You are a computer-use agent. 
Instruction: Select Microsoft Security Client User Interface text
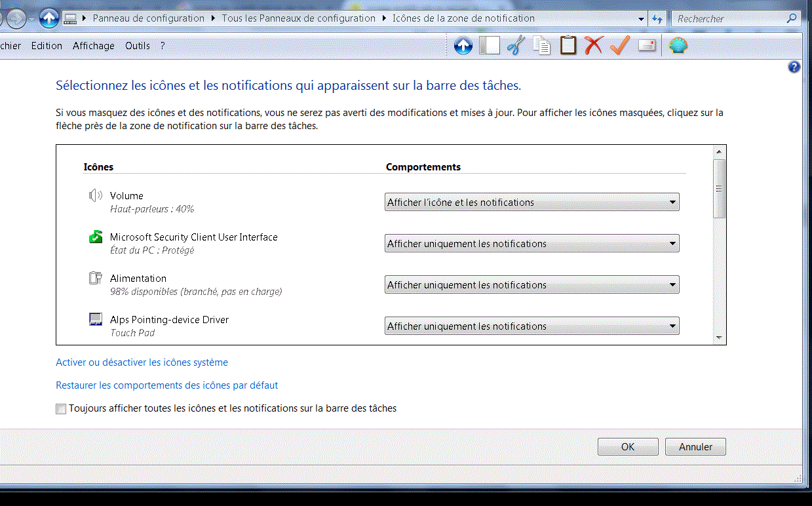pyautogui.click(x=194, y=237)
